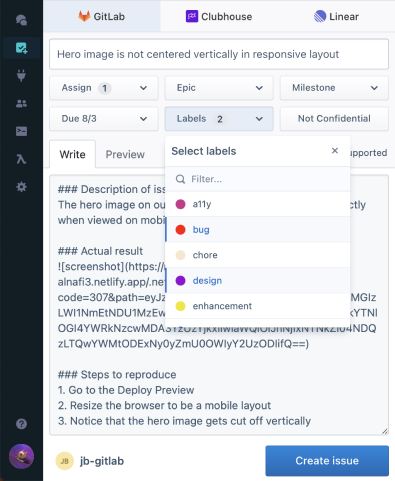The image size is (395, 481).
Task: Open the Milestone dropdown
Action: tap(334, 88)
